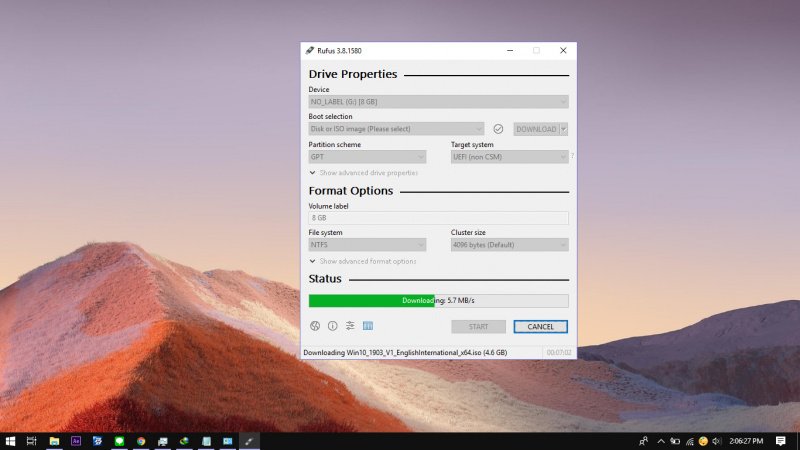Click the Rufus about info icon
800x450 pixels.
pos(333,326)
